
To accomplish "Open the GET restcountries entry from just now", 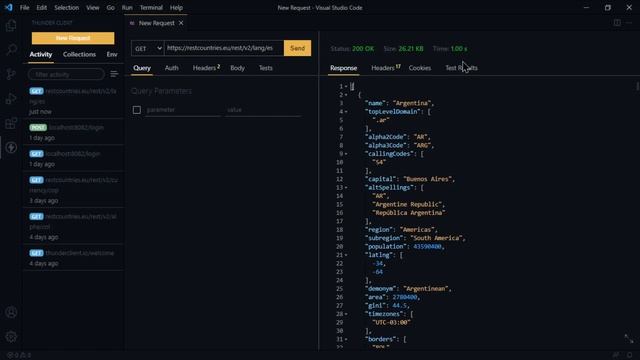I will click(73, 101).
